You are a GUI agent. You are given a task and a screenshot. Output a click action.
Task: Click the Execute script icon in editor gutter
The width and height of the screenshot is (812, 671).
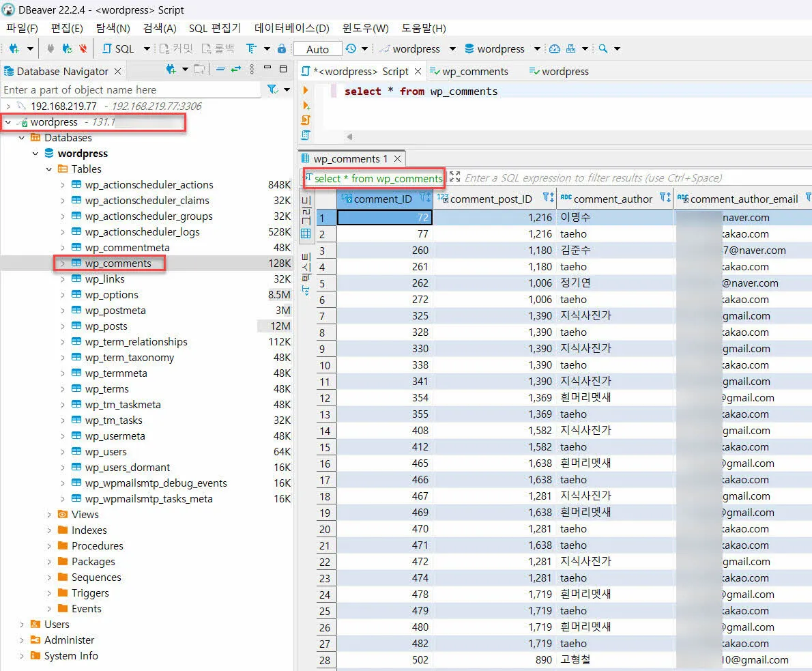pyautogui.click(x=305, y=120)
